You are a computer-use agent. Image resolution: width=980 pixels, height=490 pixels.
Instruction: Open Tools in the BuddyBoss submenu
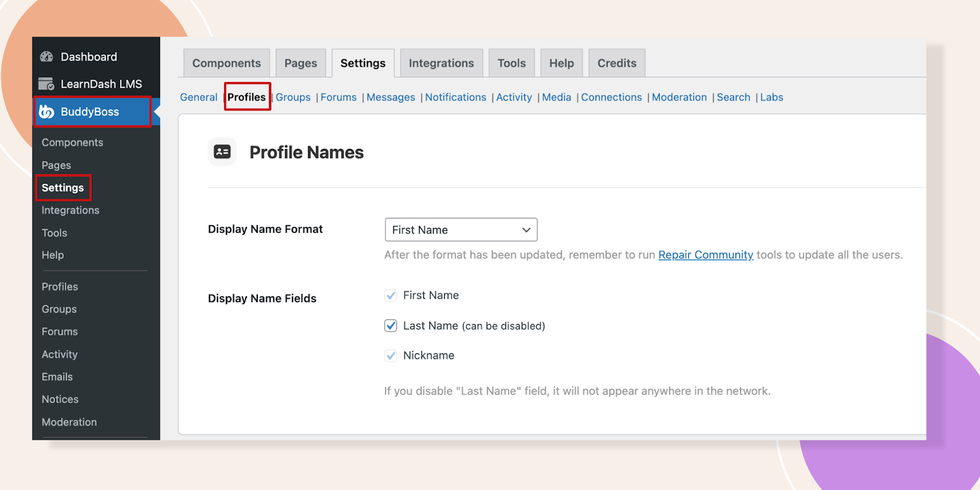pyautogui.click(x=55, y=233)
